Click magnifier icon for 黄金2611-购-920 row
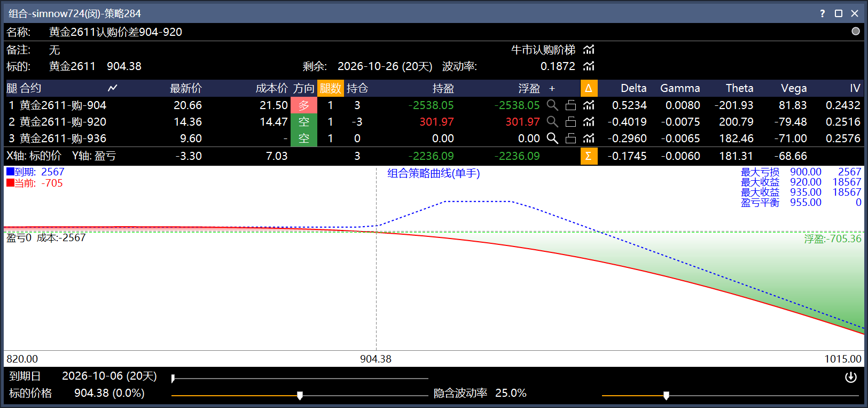Image resolution: width=868 pixels, height=408 pixels. pos(553,122)
